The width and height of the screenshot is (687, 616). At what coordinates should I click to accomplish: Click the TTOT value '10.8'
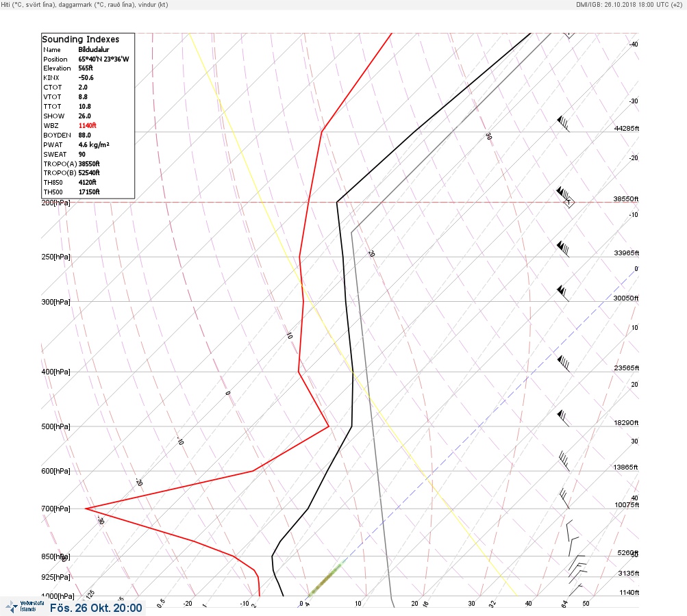pos(84,106)
